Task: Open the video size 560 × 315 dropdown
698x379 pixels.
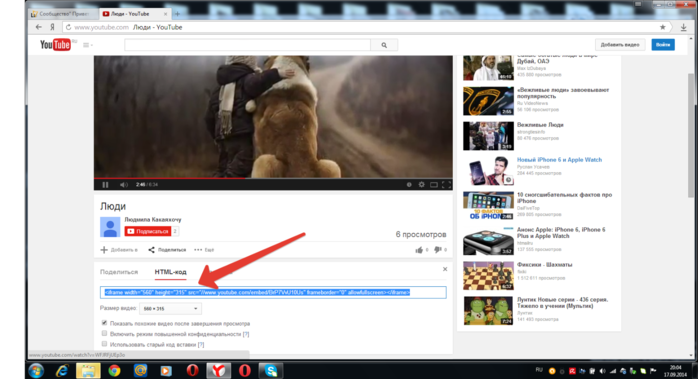Action: (170, 308)
